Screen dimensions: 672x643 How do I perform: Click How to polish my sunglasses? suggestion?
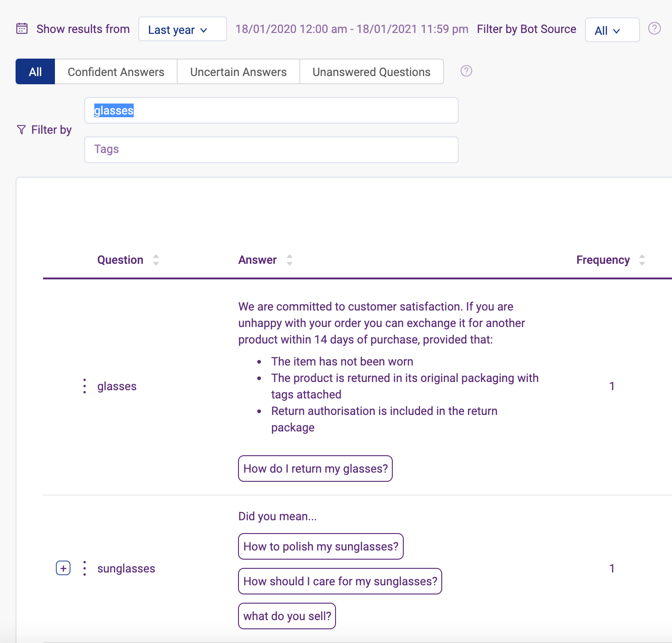(x=321, y=546)
